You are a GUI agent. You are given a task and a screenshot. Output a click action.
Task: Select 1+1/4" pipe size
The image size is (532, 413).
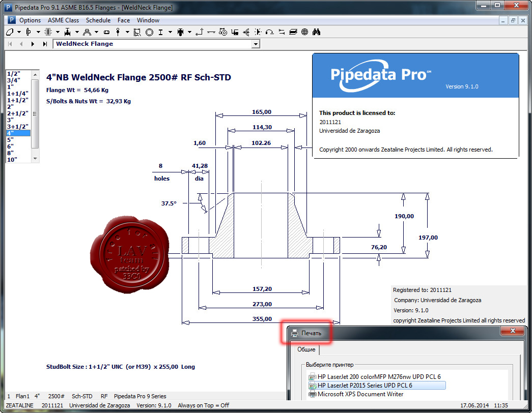(18, 94)
